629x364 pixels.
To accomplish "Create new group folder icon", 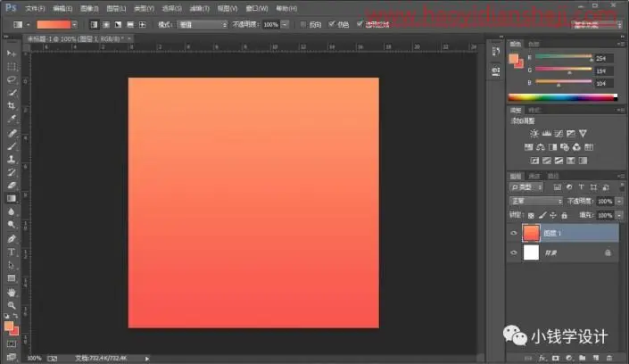I will tap(583, 358).
